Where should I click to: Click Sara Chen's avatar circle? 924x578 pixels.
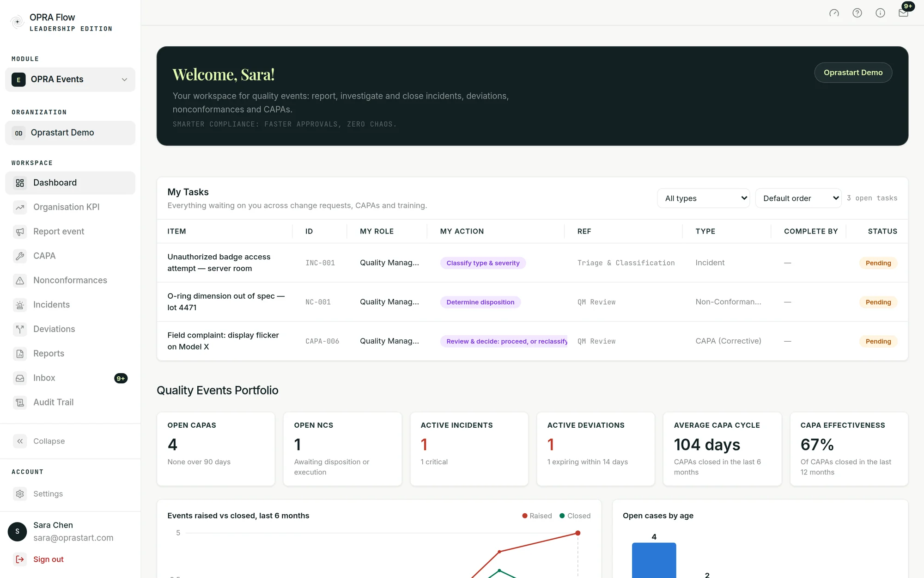coord(18,531)
